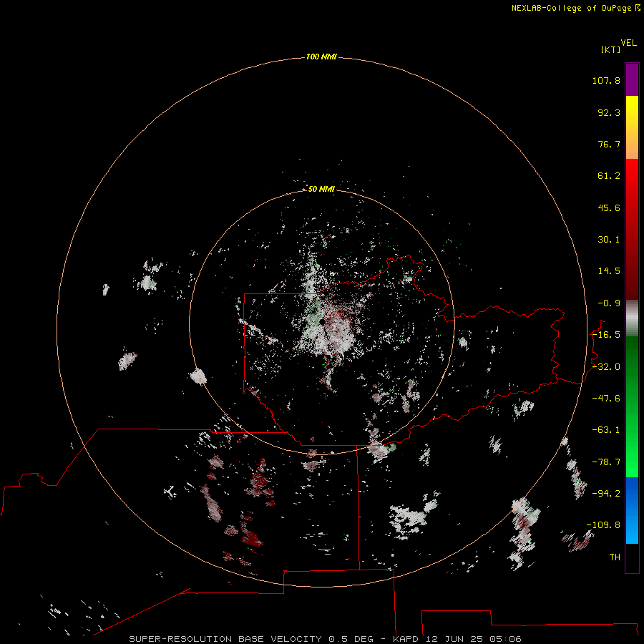Screen dimensions: 644x644
Task: Click the -94.2 velocity scale value
Action: 606,494
